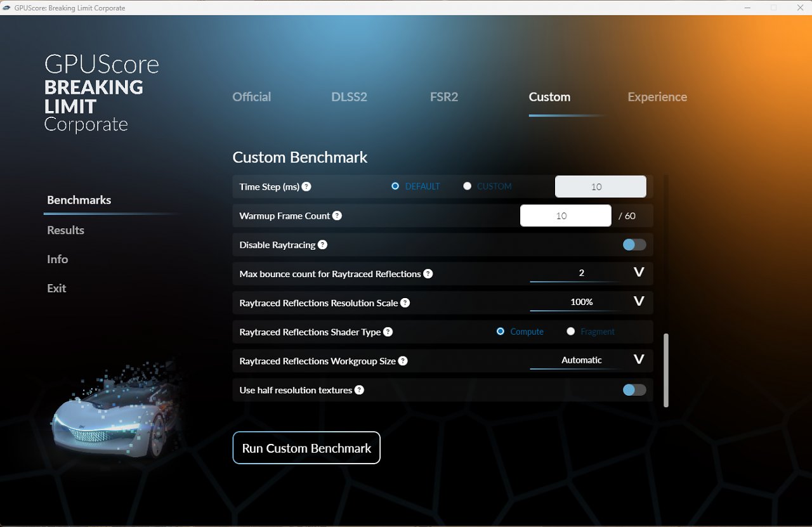The width and height of the screenshot is (812, 527).
Task: Click the Warmup Frame Count input field
Action: click(x=566, y=216)
